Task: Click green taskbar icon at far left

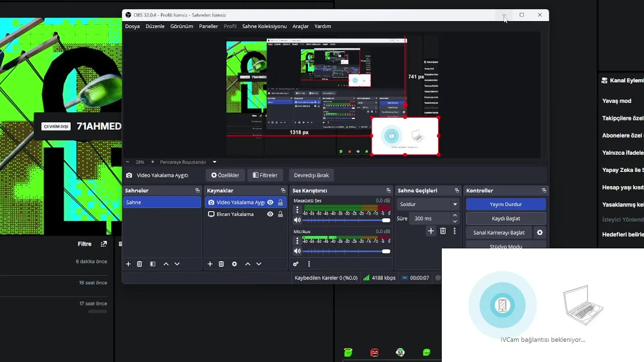Action: coord(348,352)
